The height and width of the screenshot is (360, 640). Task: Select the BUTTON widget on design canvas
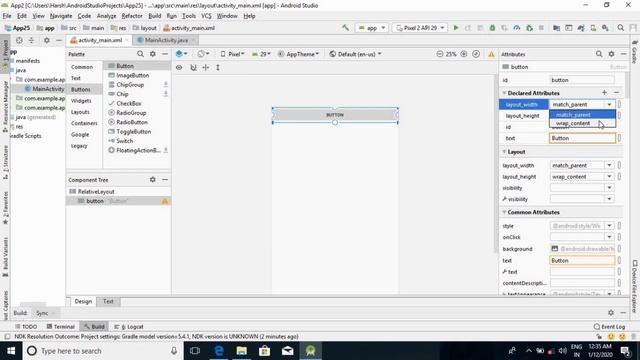tap(335, 115)
